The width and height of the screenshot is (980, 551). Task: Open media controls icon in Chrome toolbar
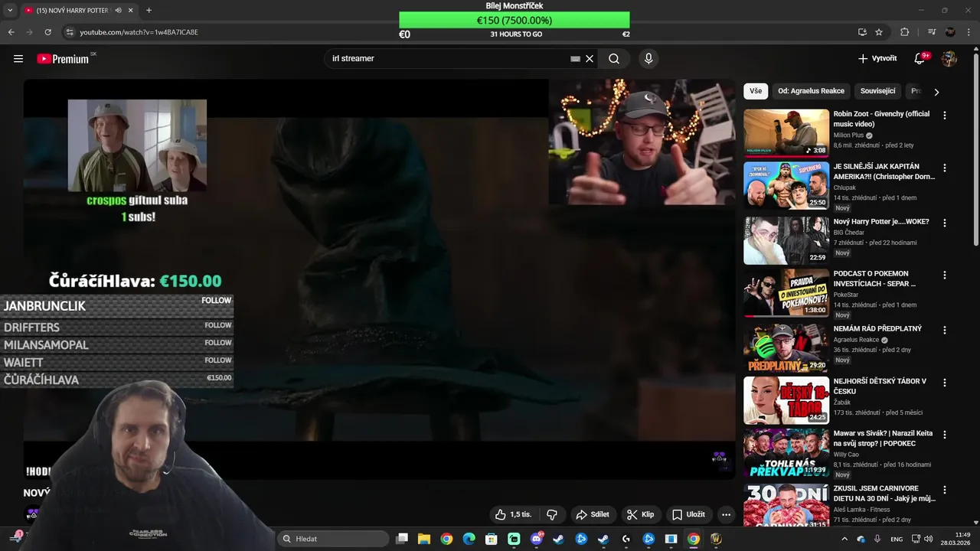[932, 32]
